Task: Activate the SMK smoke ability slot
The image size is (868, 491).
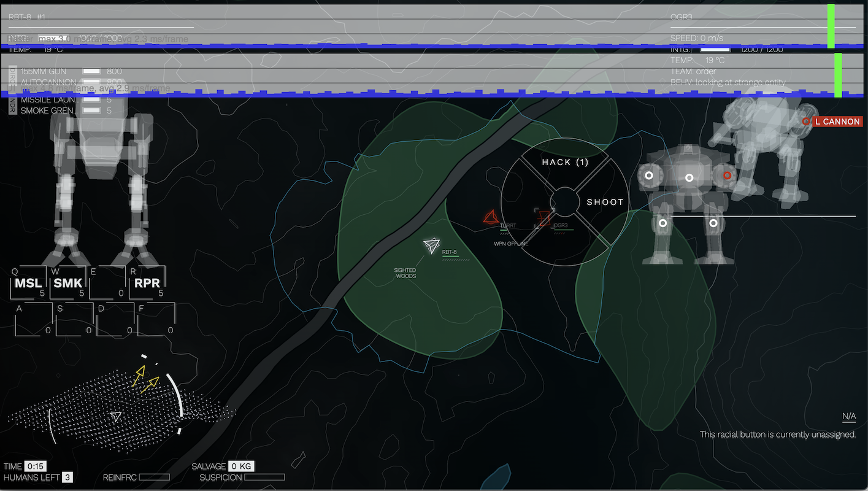Action: click(x=67, y=283)
